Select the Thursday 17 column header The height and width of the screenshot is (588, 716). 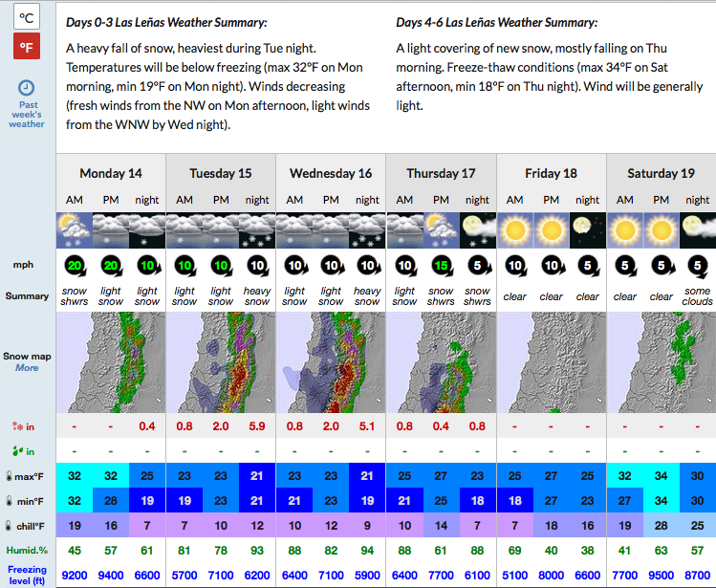[441, 173]
